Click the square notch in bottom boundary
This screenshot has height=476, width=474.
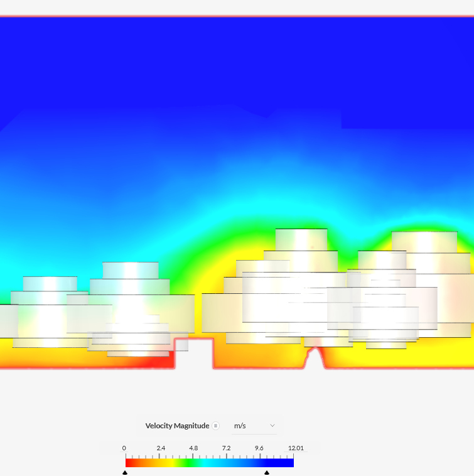coord(194,354)
